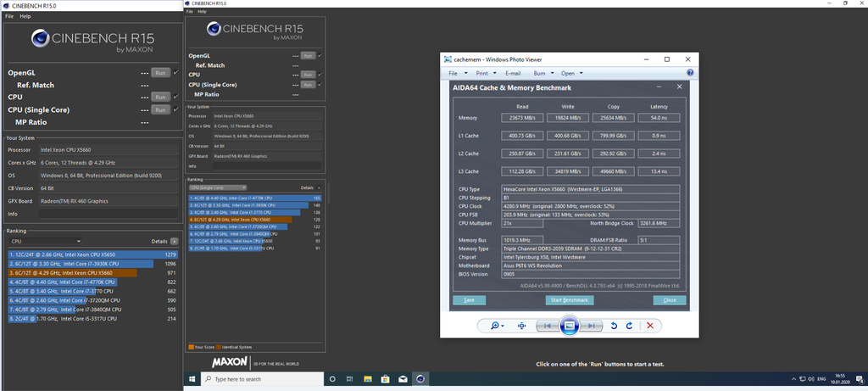
Task: Click the Cinebench icon on taskbar
Action: click(x=420, y=379)
